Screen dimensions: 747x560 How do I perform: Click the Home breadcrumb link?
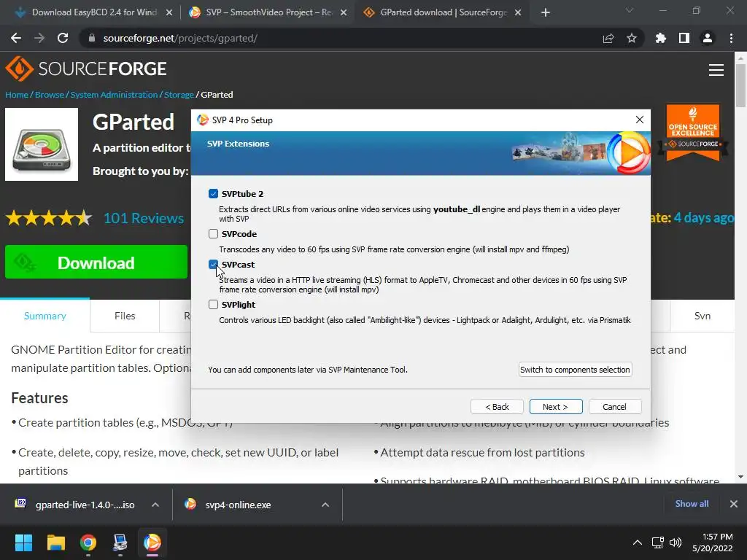[17, 94]
